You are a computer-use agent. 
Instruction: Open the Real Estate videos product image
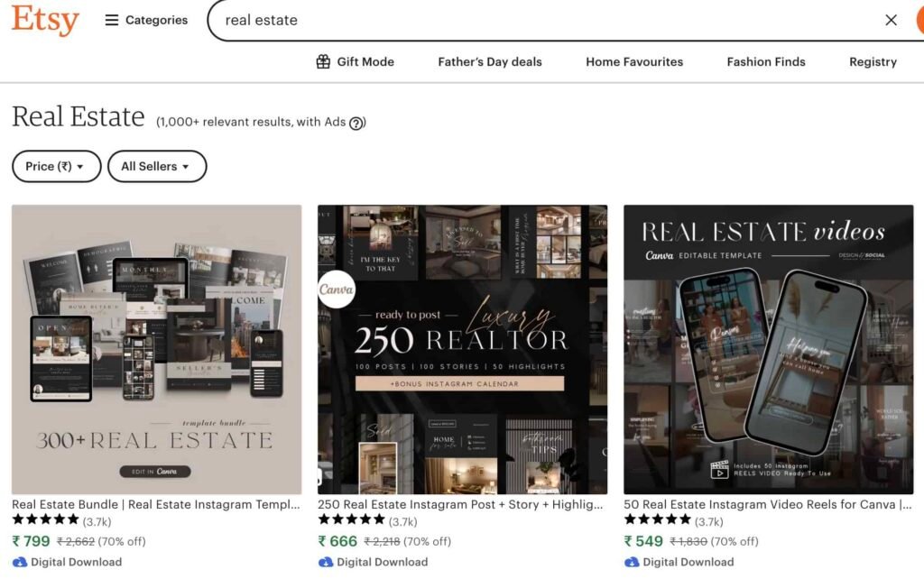[x=768, y=349]
